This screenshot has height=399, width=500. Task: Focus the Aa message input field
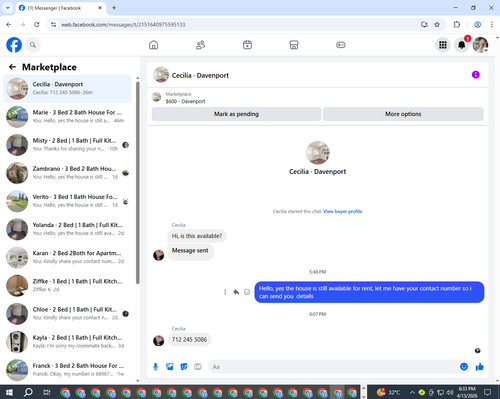[x=334, y=367]
